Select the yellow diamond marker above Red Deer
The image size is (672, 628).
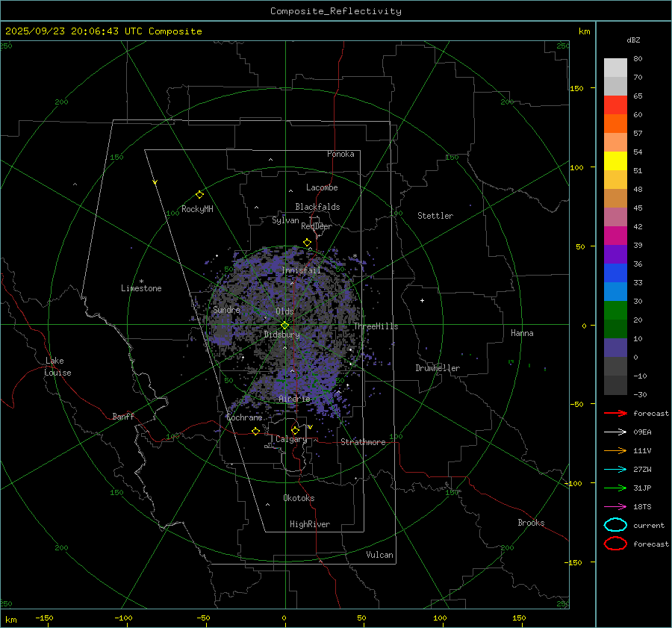point(307,243)
